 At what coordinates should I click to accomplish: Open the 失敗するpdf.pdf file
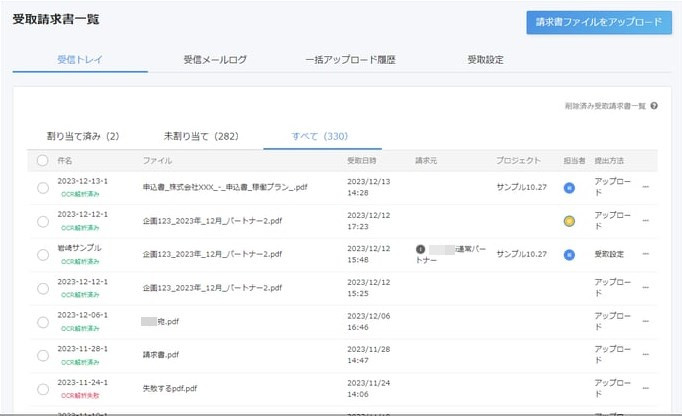tap(170, 388)
